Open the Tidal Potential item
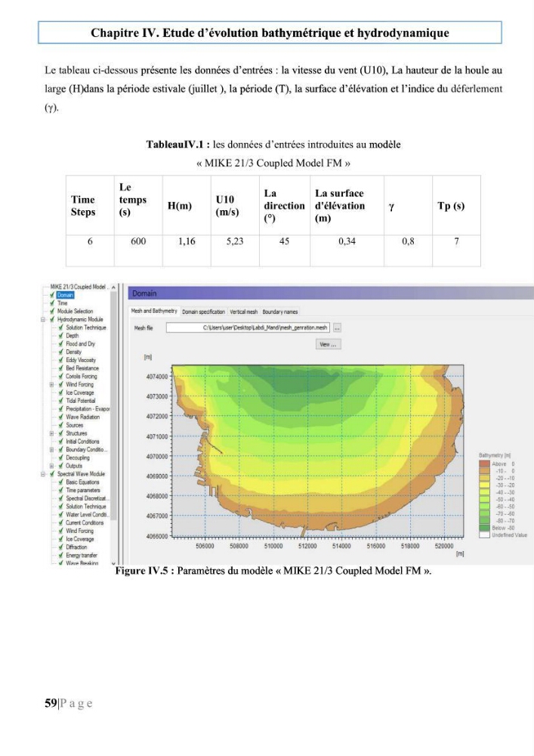Viewport: 534px width, 756px height. tap(80, 401)
